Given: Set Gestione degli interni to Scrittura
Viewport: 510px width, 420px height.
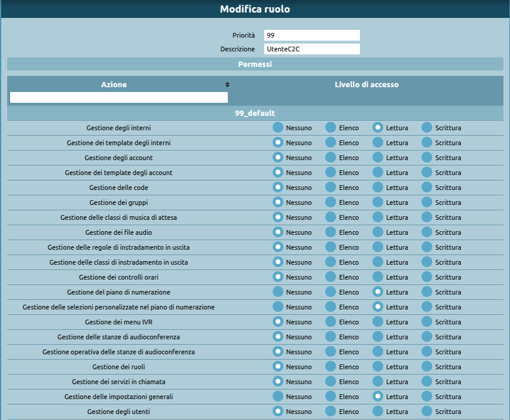Looking at the screenshot, I should pos(427,127).
